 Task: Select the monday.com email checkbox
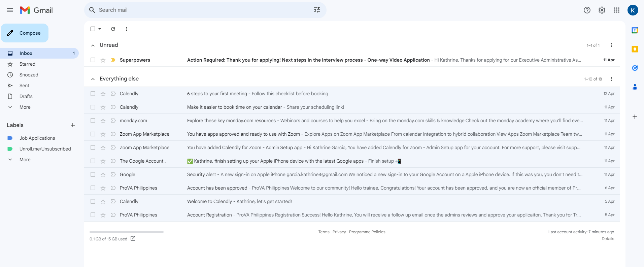coord(93,121)
